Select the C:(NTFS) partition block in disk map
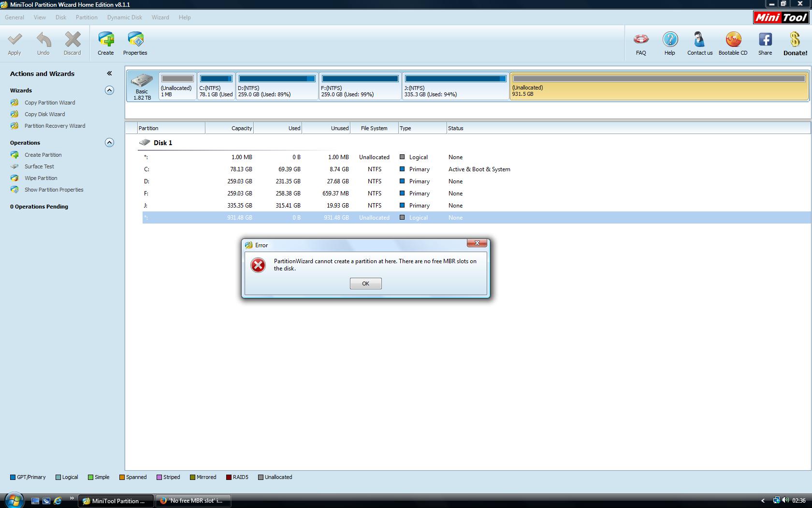The image size is (812, 508). pyautogui.click(x=216, y=86)
